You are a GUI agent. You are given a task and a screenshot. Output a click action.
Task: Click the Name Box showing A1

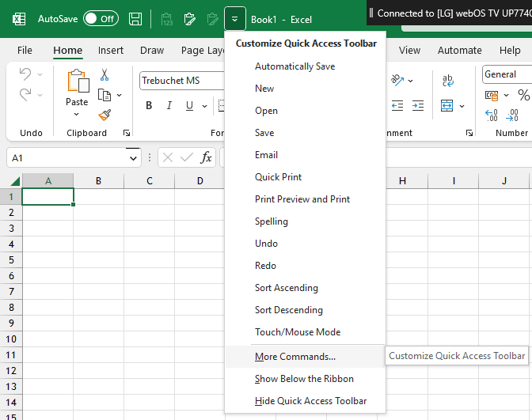[x=66, y=158]
